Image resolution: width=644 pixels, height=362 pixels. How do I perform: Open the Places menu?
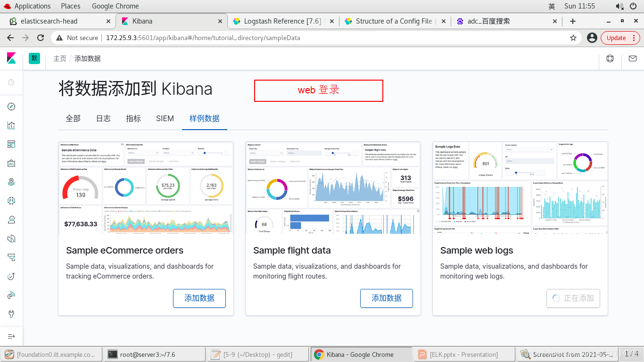click(70, 6)
